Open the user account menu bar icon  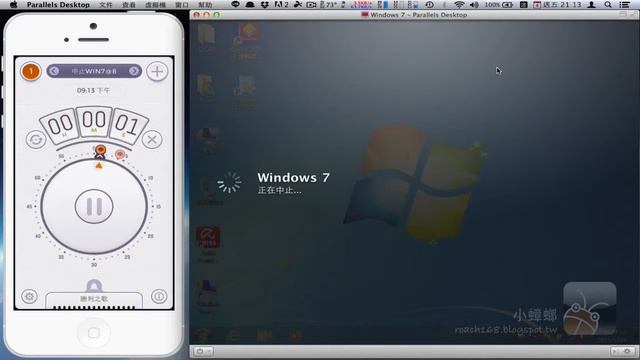[x=591, y=5]
